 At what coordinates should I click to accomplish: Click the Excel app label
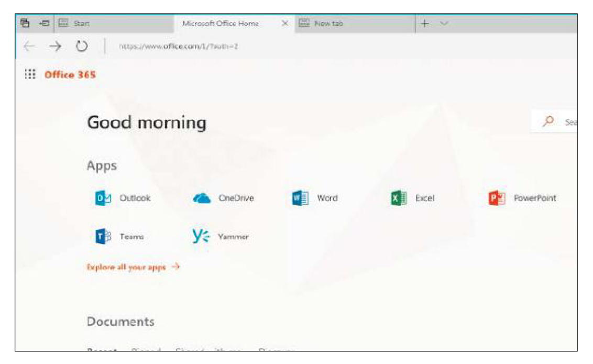tap(425, 198)
